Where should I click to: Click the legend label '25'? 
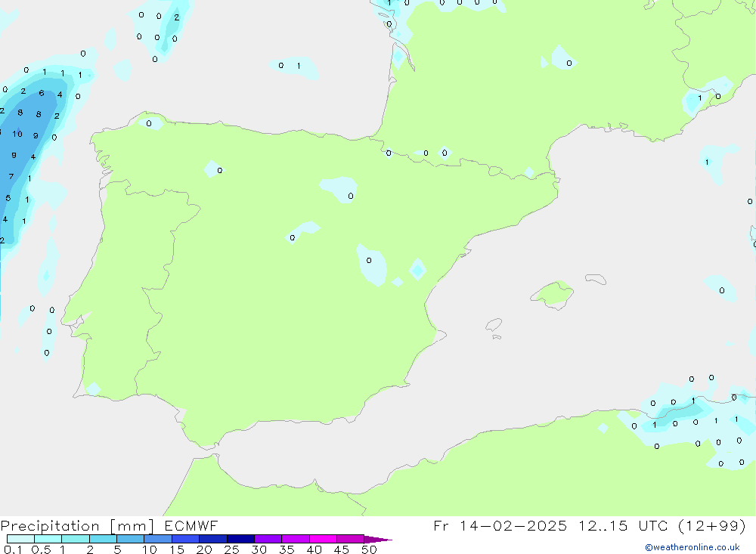(x=231, y=549)
